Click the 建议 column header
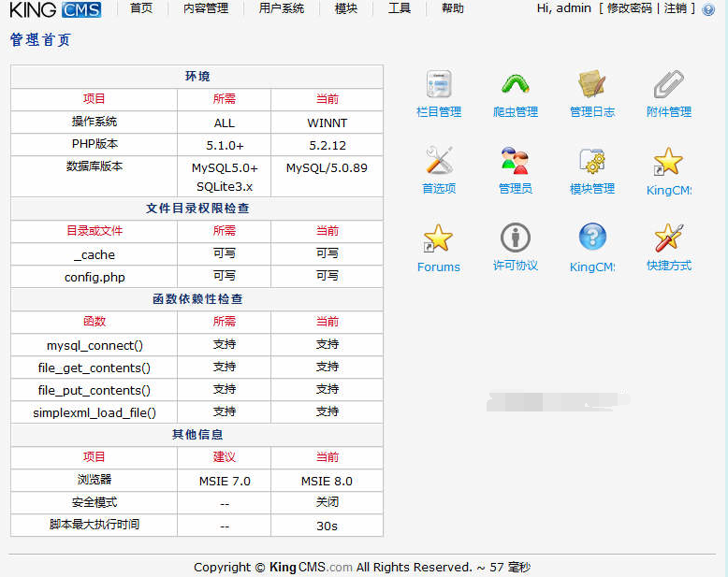The height and width of the screenshot is (577, 728). [225, 457]
